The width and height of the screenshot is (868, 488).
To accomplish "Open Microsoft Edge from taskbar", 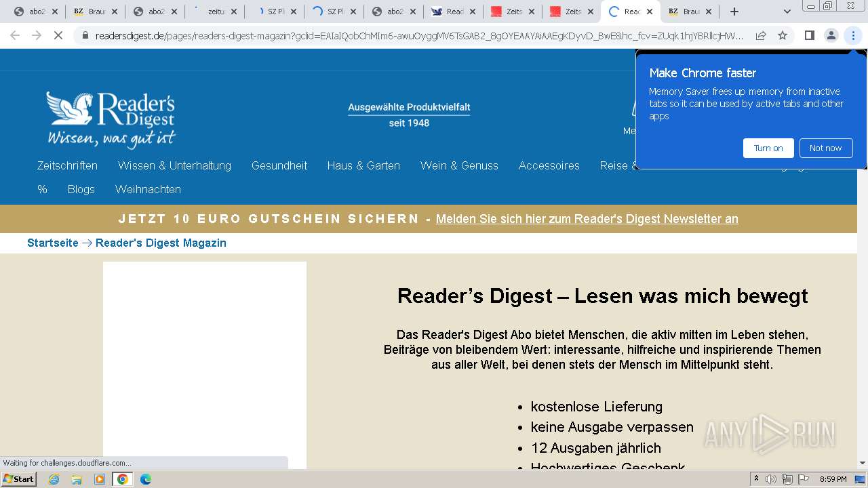I will pos(146,479).
